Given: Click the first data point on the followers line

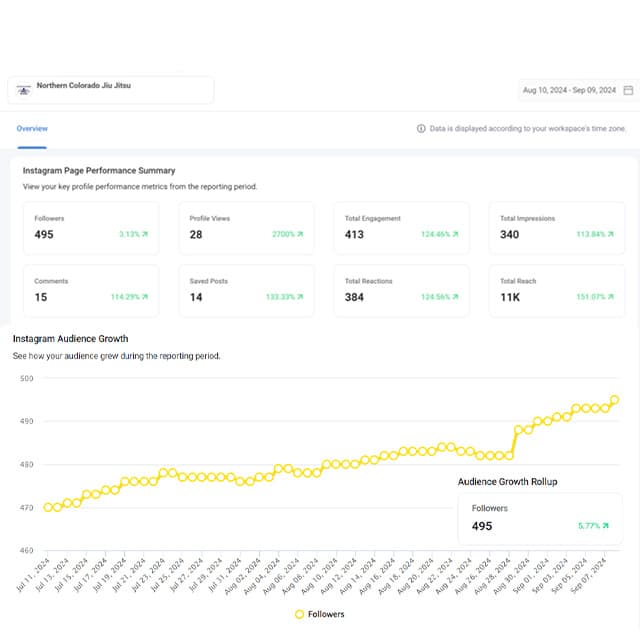Looking at the screenshot, I should click(x=48, y=507).
